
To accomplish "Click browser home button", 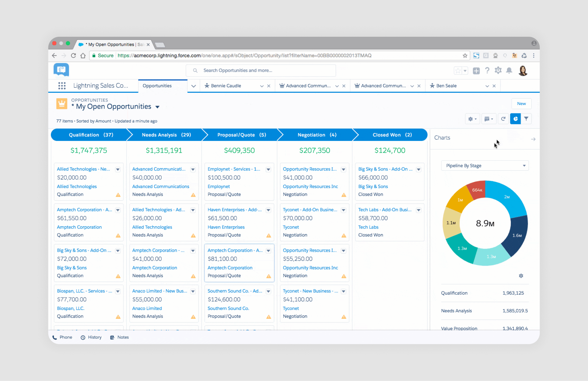I will click(x=83, y=55).
